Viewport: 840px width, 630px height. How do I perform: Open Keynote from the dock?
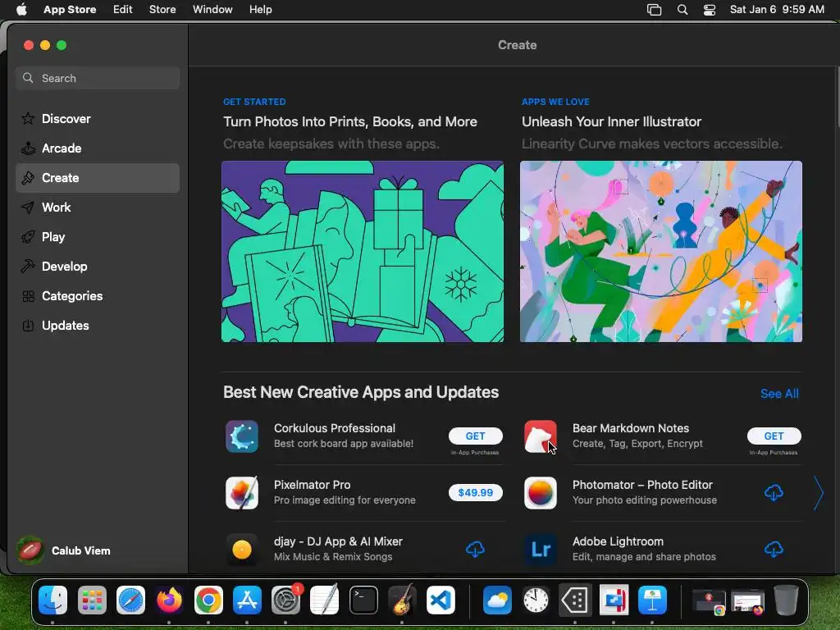coord(652,600)
